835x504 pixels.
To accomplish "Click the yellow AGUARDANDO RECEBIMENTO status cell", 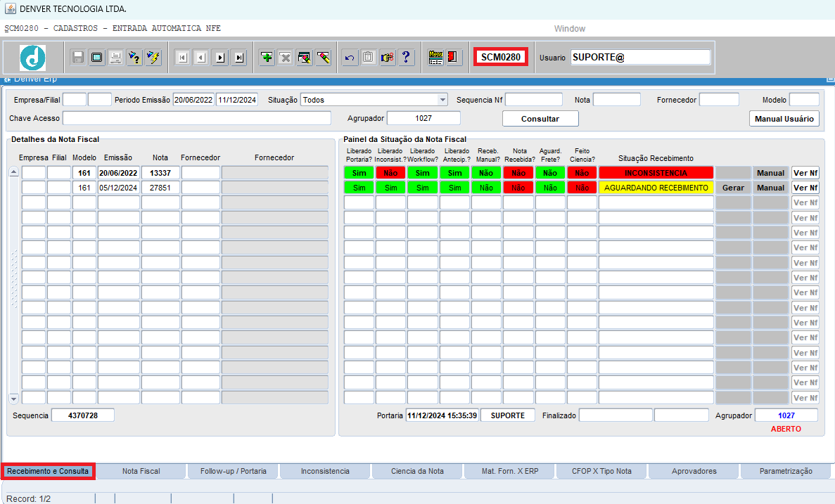I will click(656, 188).
